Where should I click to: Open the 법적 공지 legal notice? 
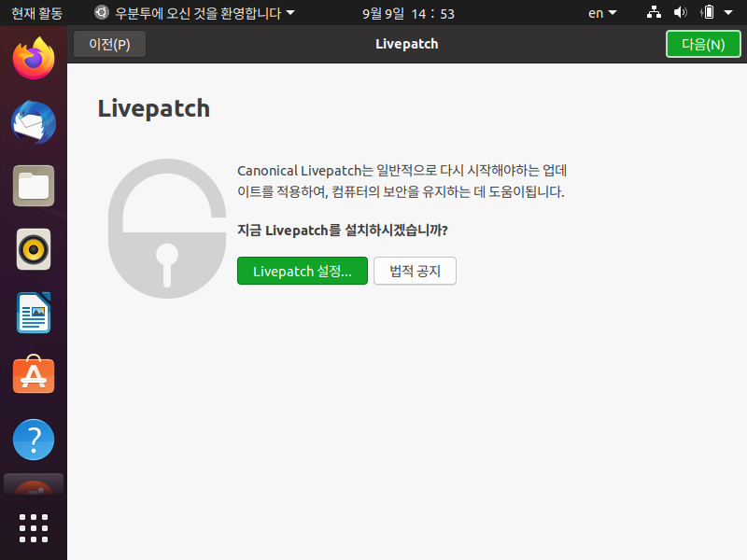pos(415,271)
